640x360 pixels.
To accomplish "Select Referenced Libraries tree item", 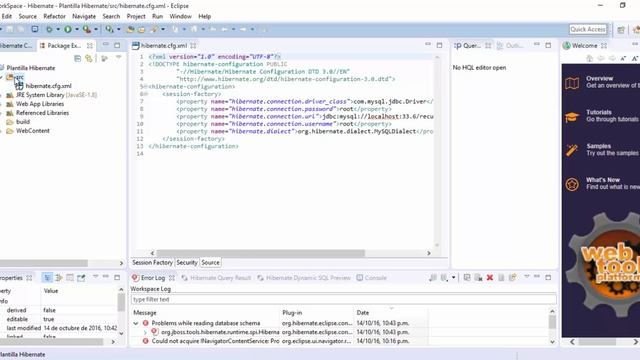I will [42, 113].
